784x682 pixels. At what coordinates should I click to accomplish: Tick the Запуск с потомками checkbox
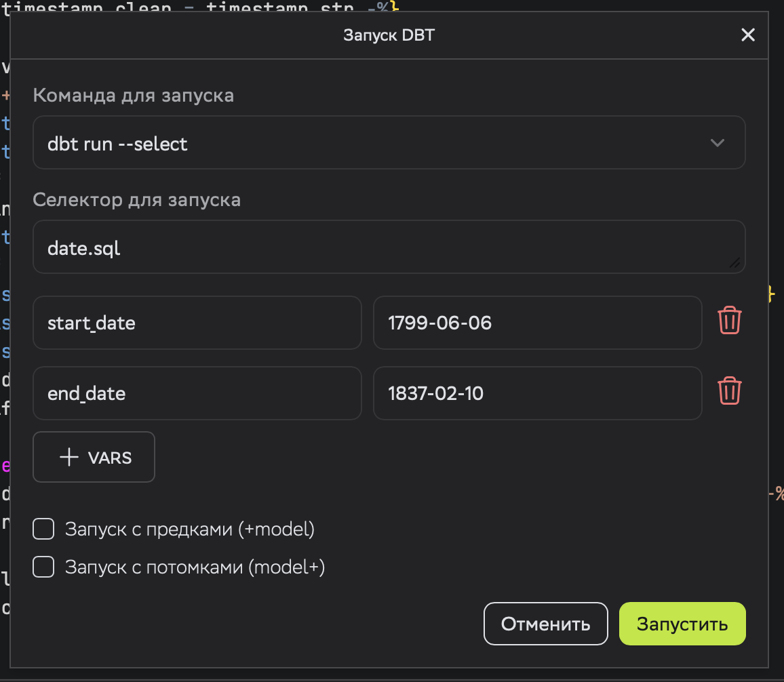(x=44, y=567)
